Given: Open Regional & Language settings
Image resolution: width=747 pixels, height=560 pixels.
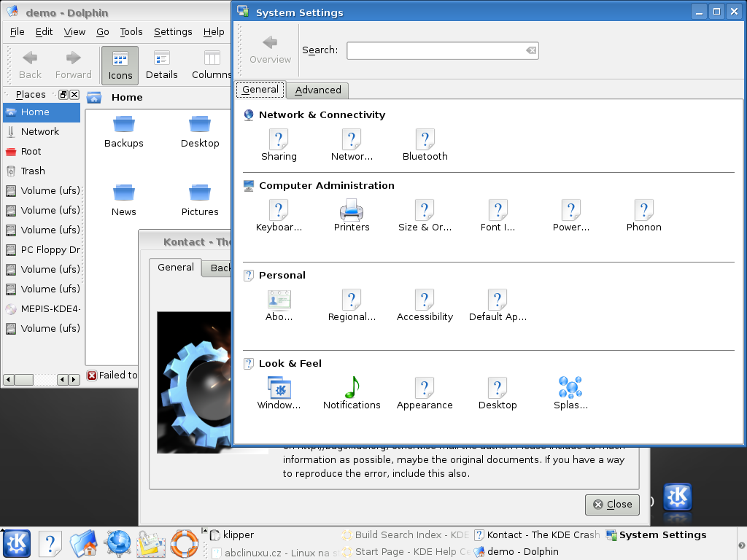Looking at the screenshot, I should tap(352, 306).
